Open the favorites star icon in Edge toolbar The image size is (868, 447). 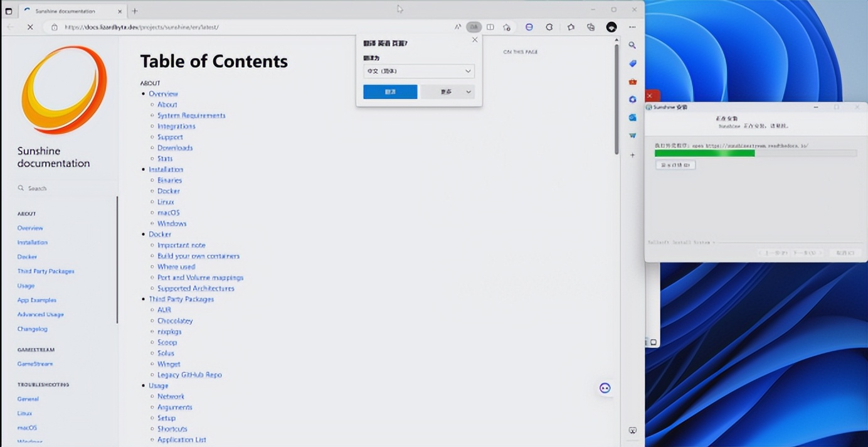pos(571,27)
